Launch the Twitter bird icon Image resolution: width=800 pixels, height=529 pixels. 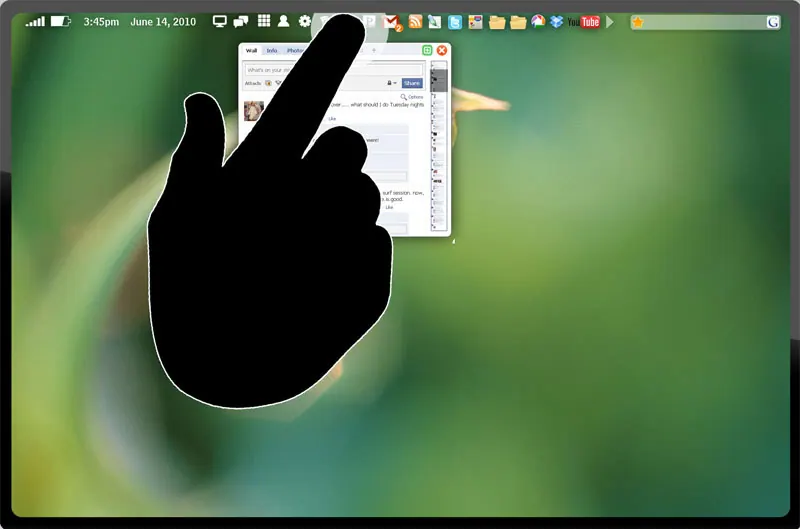(x=455, y=22)
